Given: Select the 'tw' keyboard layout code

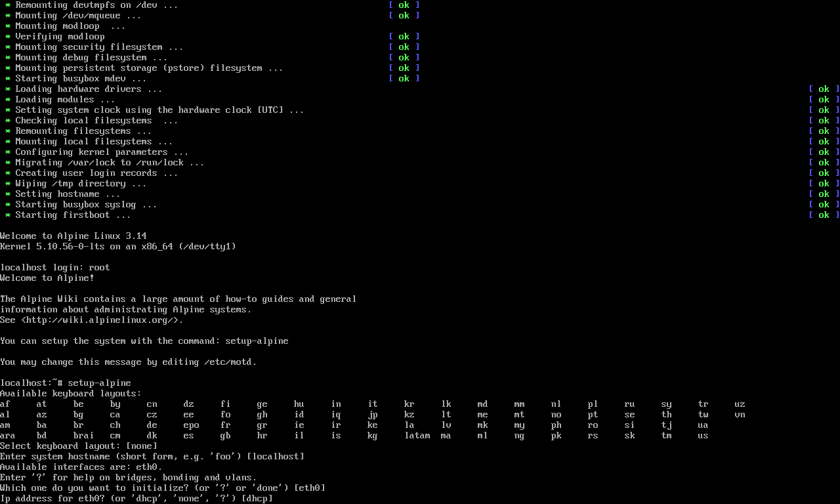Looking at the screenshot, I should (703, 414).
